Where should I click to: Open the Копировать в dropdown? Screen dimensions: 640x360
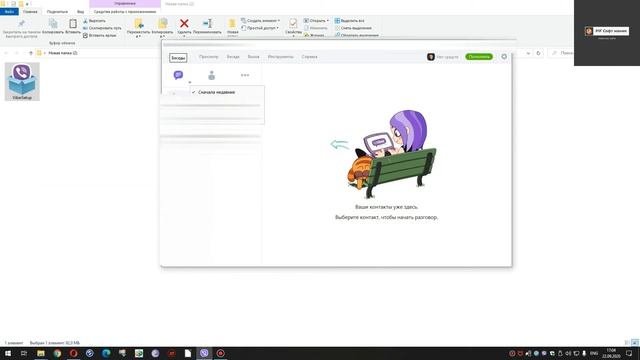(x=162, y=28)
